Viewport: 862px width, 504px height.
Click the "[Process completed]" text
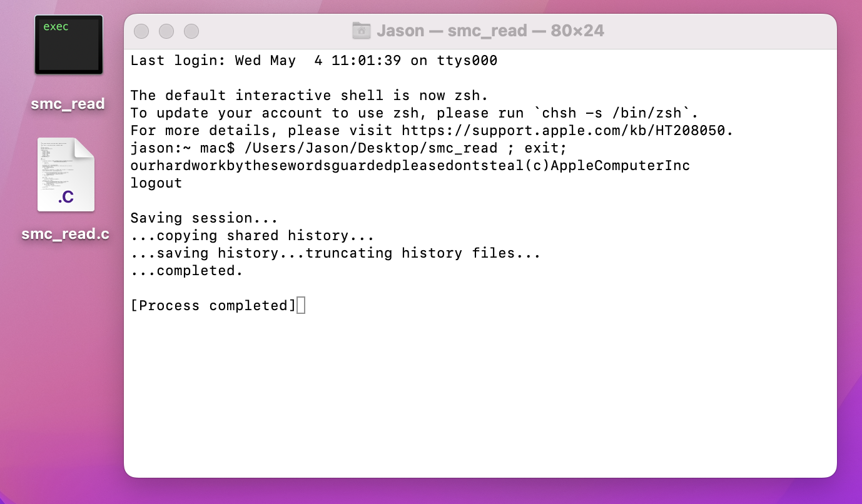(x=213, y=306)
